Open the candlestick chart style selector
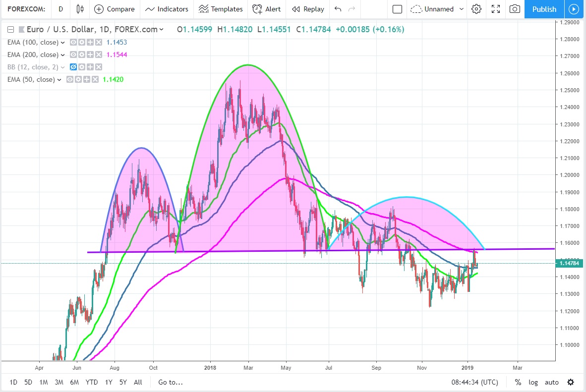The width and height of the screenshot is (586, 392). click(x=80, y=9)
